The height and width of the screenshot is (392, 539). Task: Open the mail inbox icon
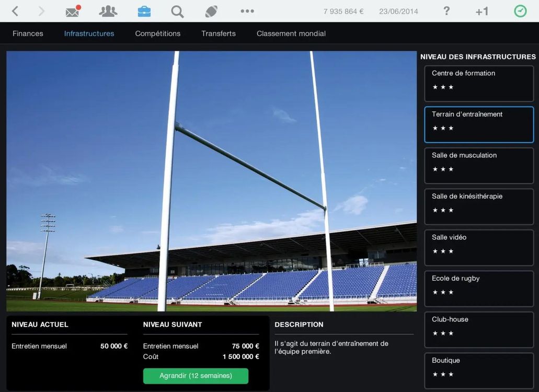point(73,11)
